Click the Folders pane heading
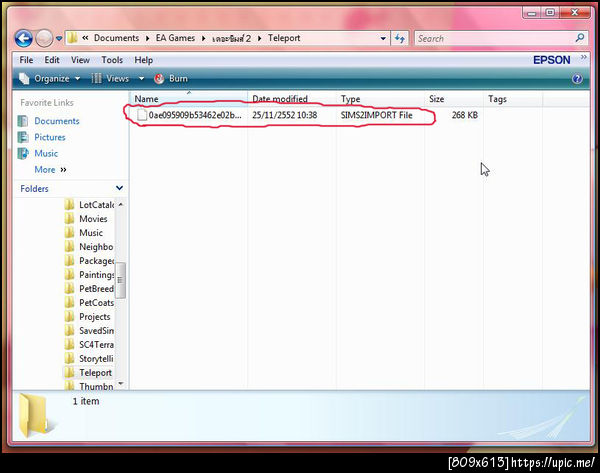The width and height of the screenshot is (600, 473). tap(34, 189)
